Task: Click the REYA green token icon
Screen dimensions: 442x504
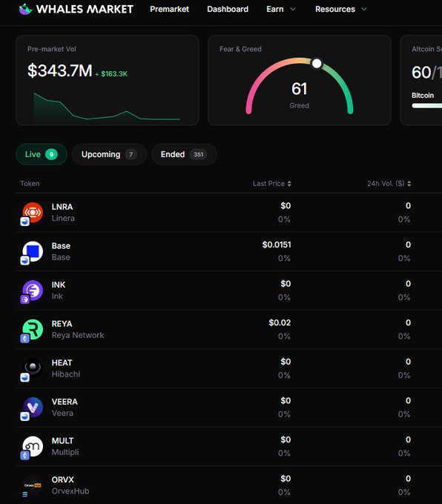Action: [33, 330]
